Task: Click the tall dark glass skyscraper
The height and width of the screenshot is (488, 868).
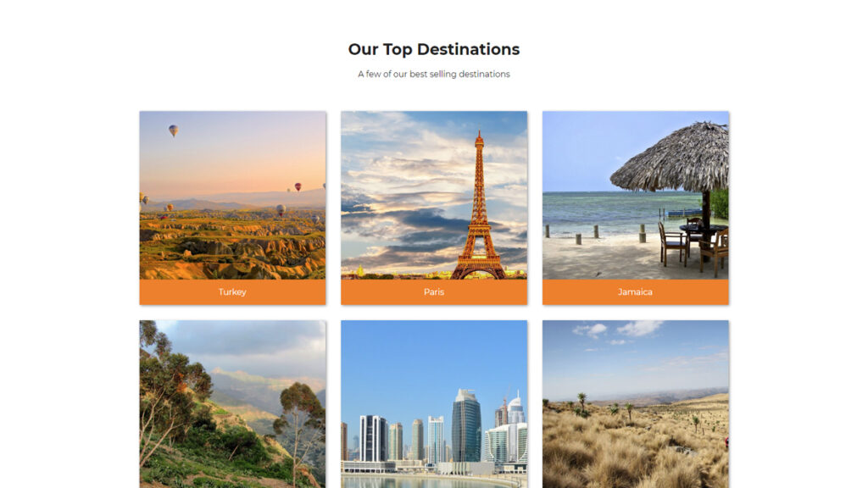Action: 466,426
